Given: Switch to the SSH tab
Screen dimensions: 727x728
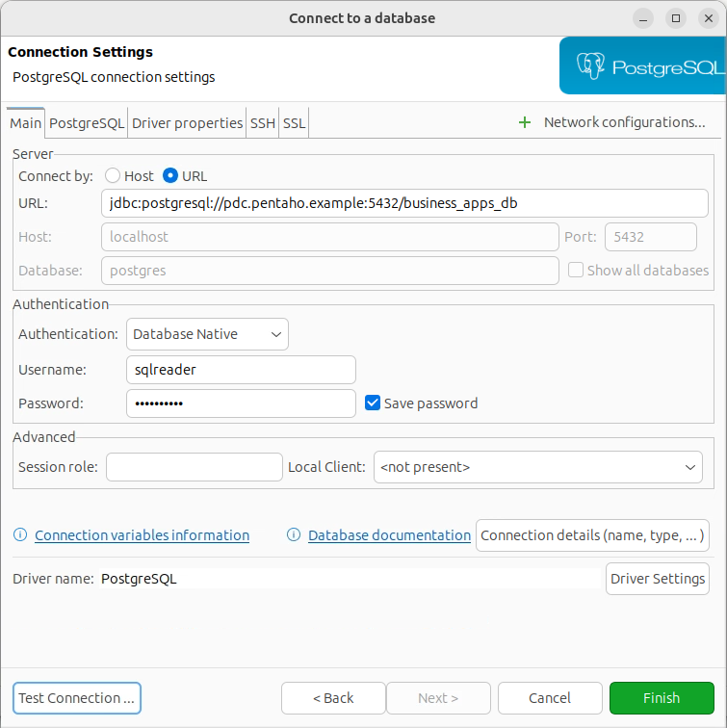Looking at the screenshot, I should (x=262, y=123).
